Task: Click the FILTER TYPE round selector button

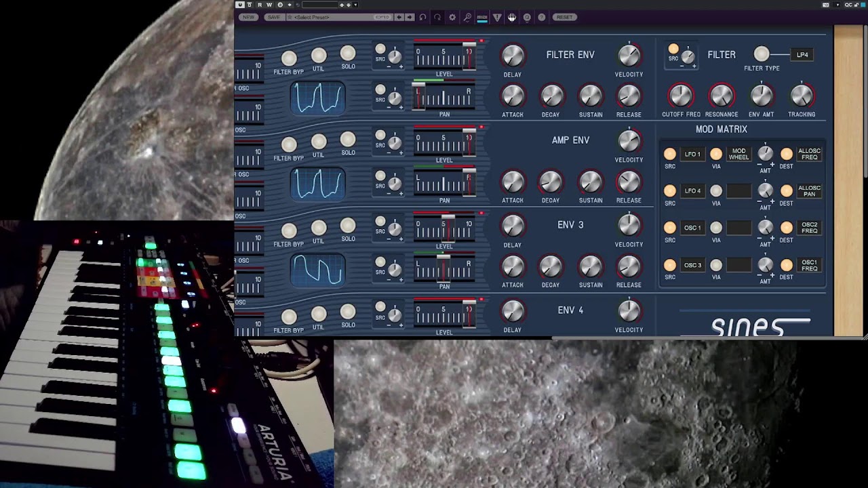Action: click(762, 54)
